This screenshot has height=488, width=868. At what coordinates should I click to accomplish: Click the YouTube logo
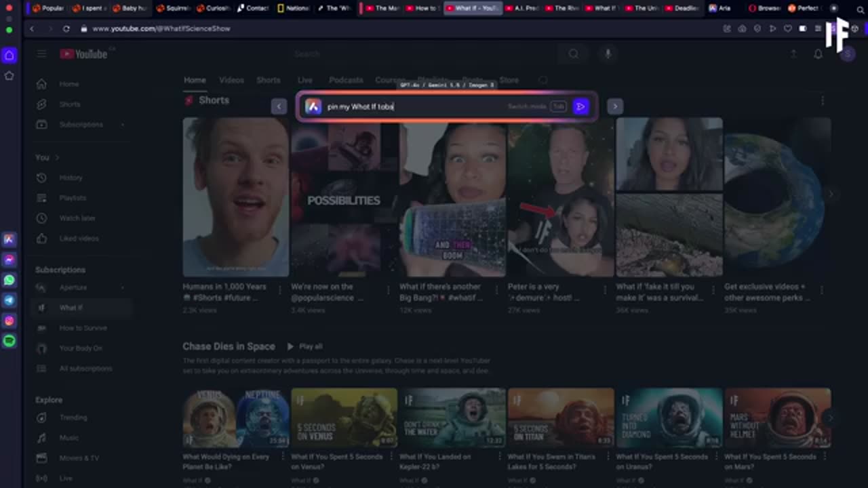(83, 54)
